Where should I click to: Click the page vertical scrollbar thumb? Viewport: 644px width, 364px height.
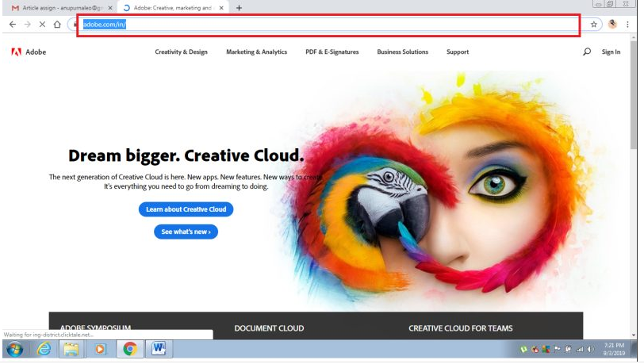pyautogui.click(x=634, y=94)
